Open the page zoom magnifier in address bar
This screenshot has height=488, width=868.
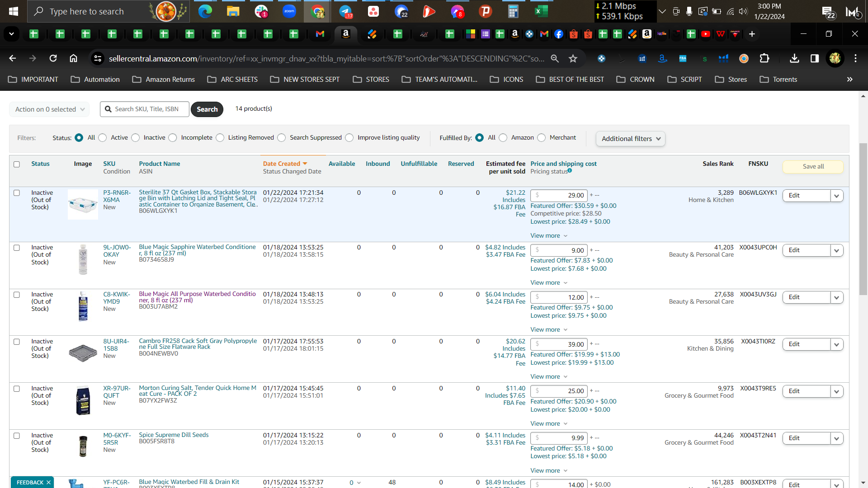(555, 58)
